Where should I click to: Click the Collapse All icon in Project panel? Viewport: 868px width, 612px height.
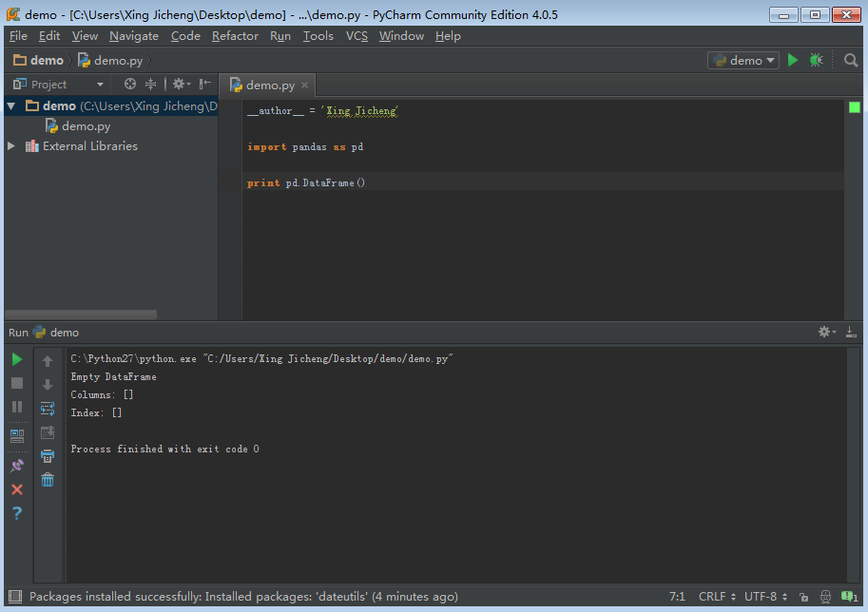click(x=150, y=84)
